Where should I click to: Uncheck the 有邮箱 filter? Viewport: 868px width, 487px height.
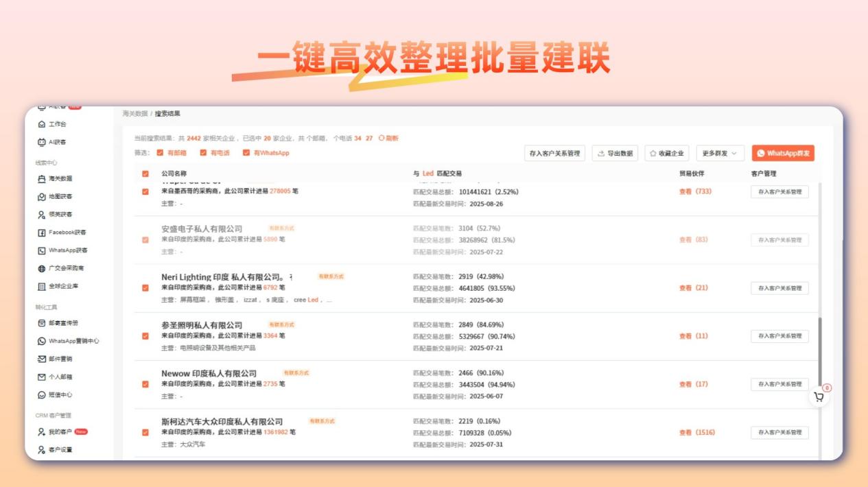(x=159, y=152)
